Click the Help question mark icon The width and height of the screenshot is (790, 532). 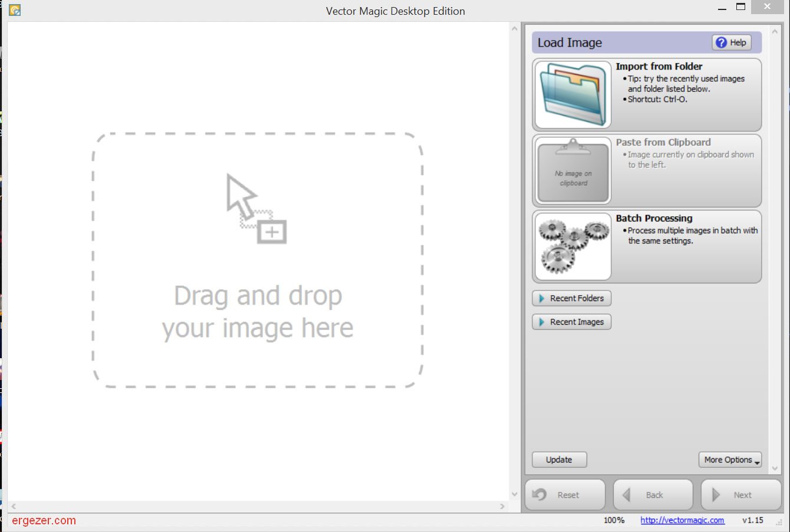721,42
